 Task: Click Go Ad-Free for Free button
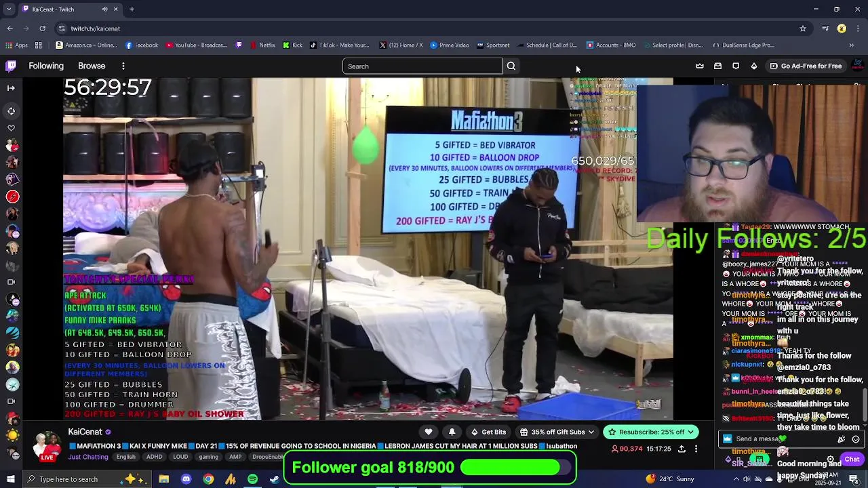[x=806, y=66]
